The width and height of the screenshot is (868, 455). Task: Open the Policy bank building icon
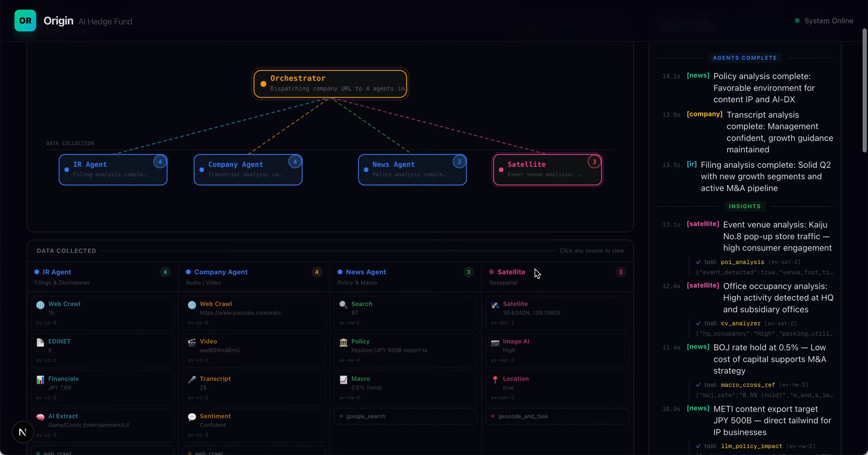(x=344, y=342)
